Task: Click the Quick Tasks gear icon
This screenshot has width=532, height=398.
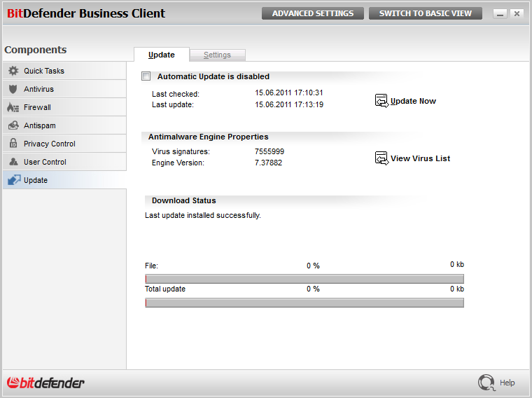Action: click(13, 71)
